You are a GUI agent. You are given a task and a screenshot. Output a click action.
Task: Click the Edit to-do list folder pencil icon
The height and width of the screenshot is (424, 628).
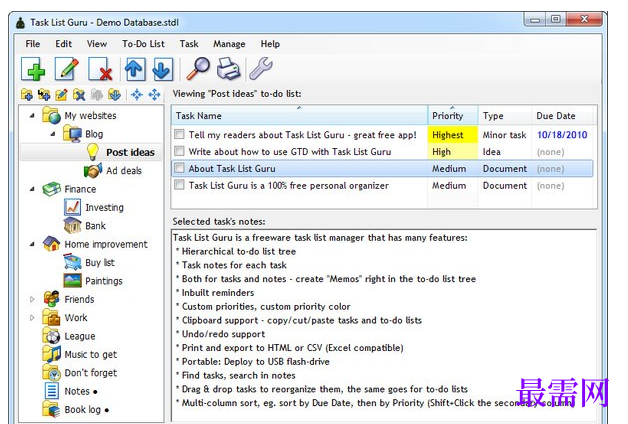click(x=61, y=95)
